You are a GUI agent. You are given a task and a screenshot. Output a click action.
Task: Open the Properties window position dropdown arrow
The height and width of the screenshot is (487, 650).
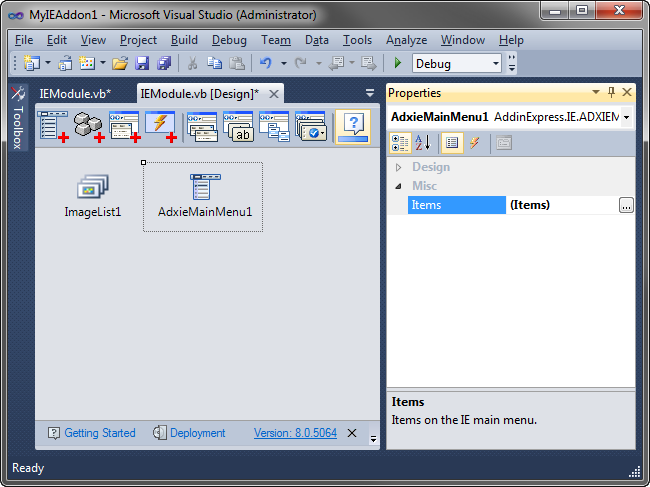pos(596,92)
